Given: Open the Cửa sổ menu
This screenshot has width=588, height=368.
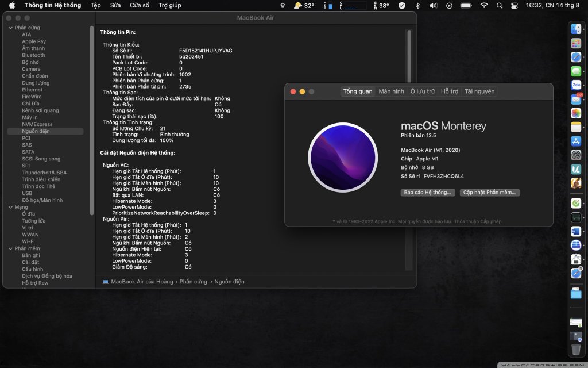Looking at the screenshot, I should click(140, 5).
